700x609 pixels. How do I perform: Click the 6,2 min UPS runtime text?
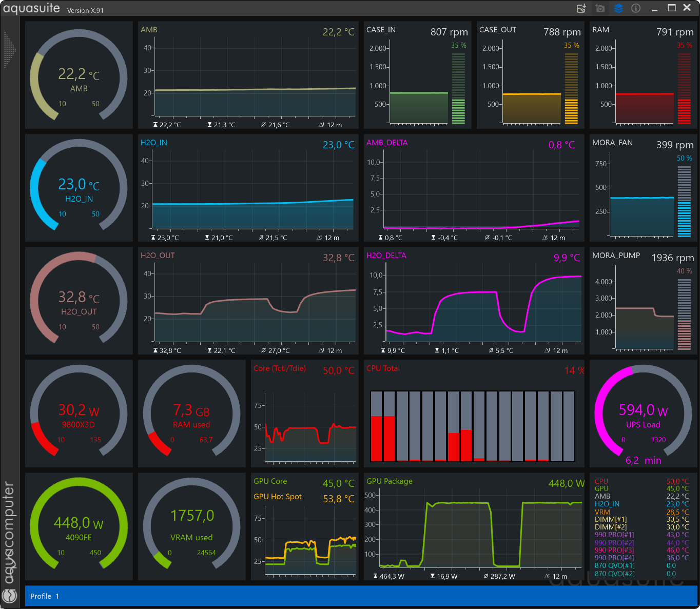tap(644, 461)
